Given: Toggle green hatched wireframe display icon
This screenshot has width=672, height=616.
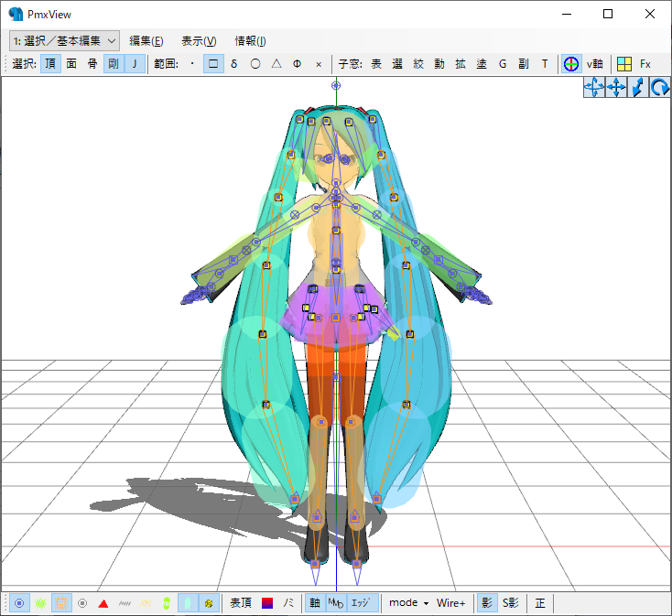Looking at the screenshot, I should click(x=40, y=603).
